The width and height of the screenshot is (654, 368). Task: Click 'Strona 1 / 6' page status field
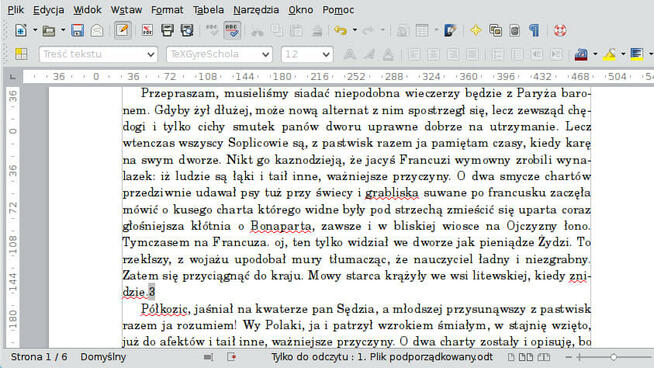(x=39, y=357)
